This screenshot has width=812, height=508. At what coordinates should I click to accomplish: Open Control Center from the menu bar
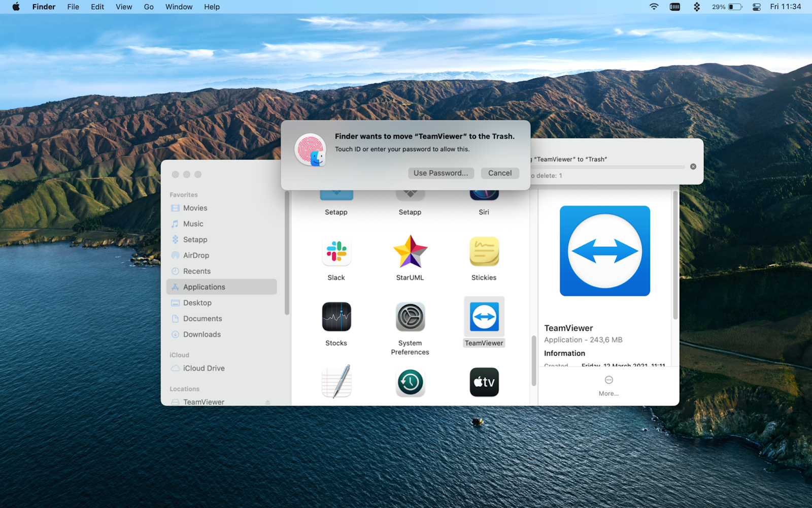[x=757, y=7]
